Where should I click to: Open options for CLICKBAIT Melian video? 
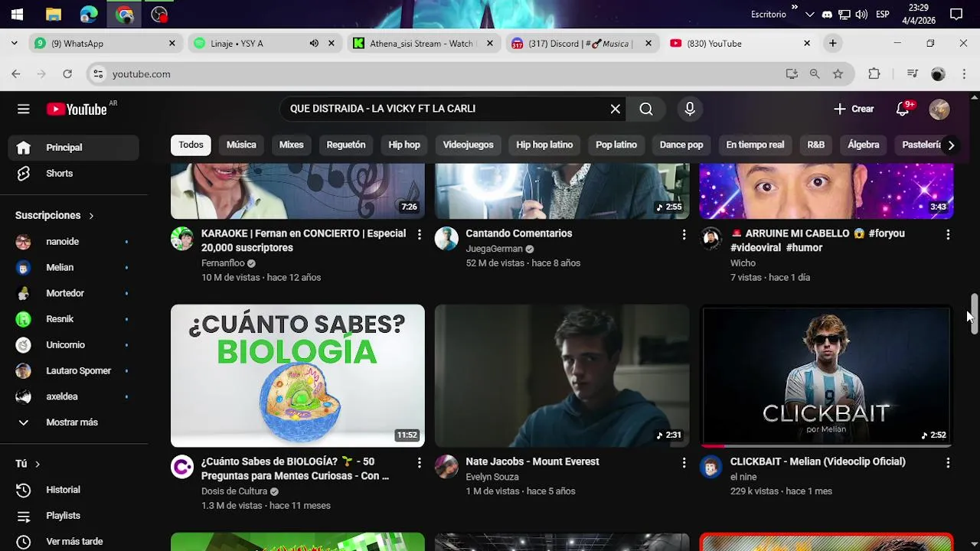coord(948,463)
